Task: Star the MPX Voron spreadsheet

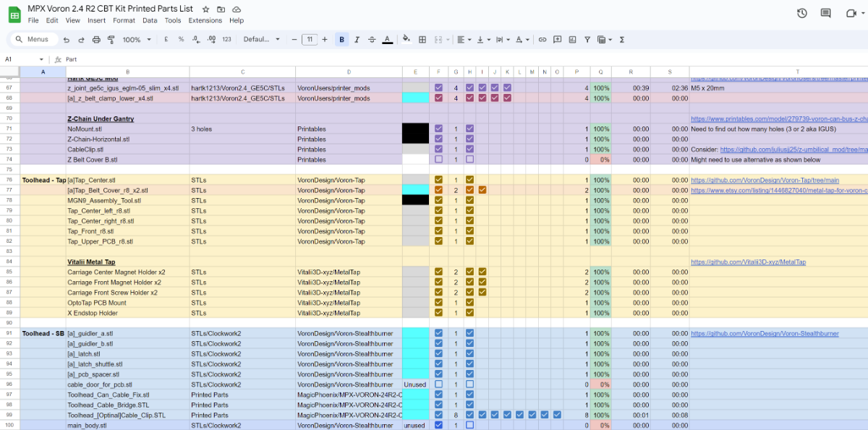Action: (x=206, y=9)
